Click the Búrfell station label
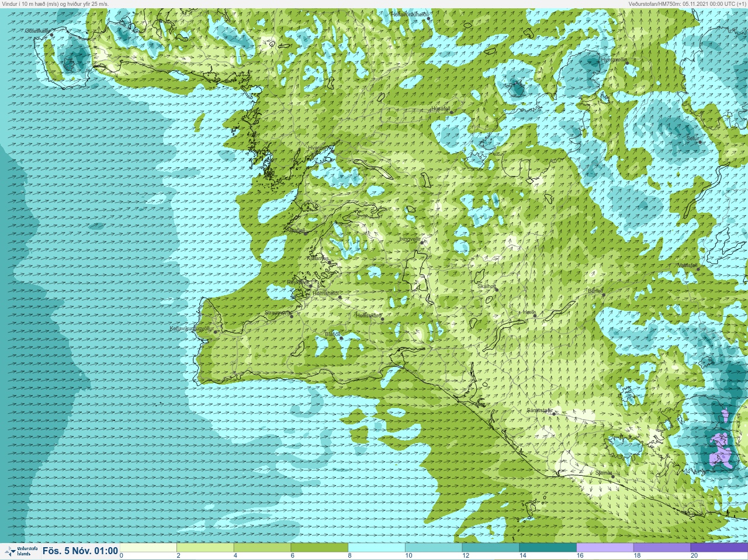 tap(595, 291)
